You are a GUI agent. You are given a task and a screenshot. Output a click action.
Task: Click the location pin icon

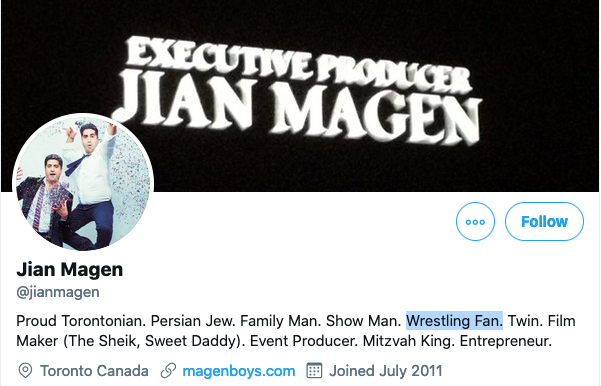25,371
